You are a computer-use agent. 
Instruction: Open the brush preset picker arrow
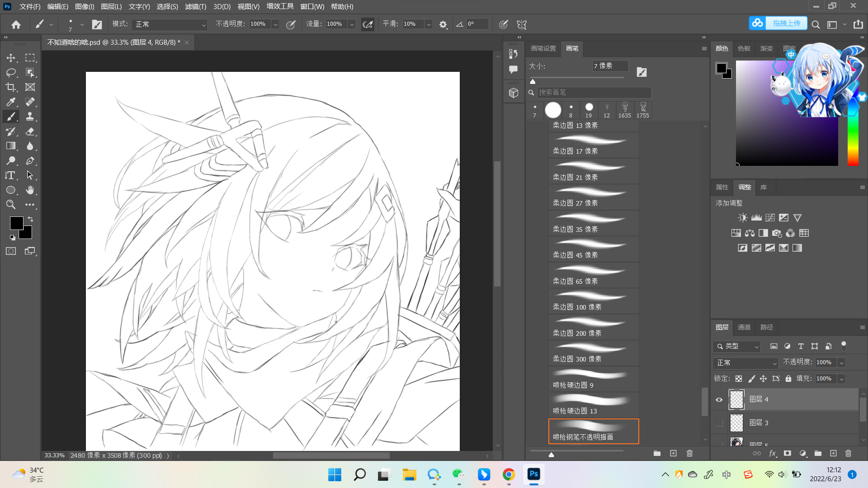[82, 24]
